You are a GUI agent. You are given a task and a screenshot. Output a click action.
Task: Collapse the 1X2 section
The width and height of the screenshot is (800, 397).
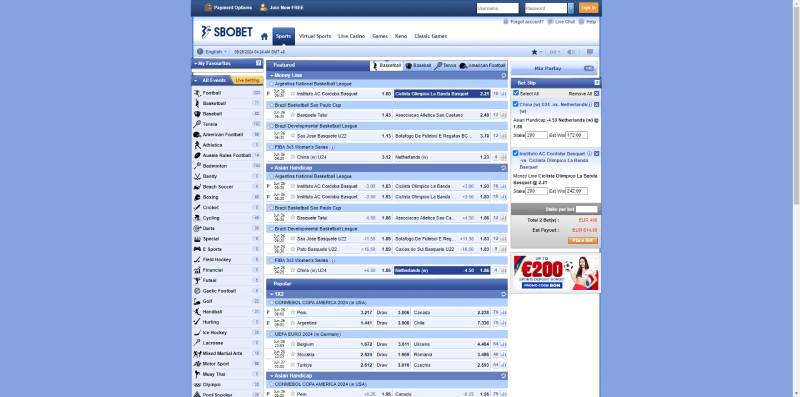point(271,294)
